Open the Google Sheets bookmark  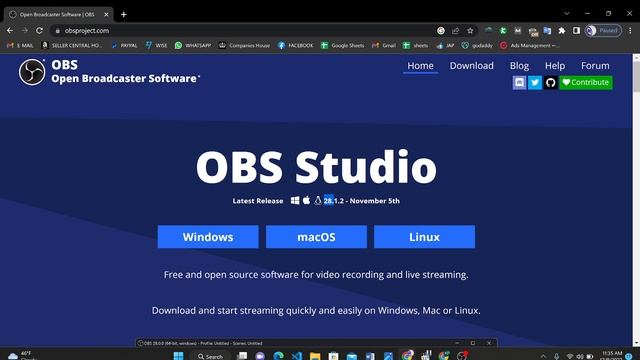(x=342, y=45)
